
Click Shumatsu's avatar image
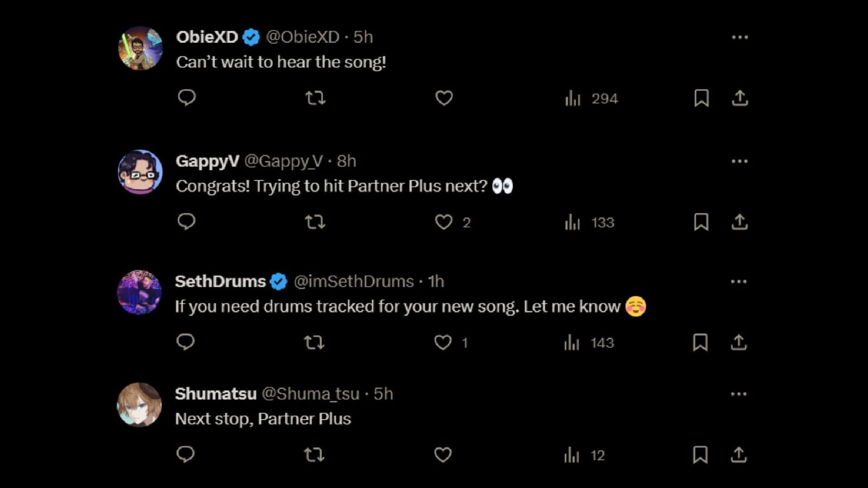[x=139, y=405]
